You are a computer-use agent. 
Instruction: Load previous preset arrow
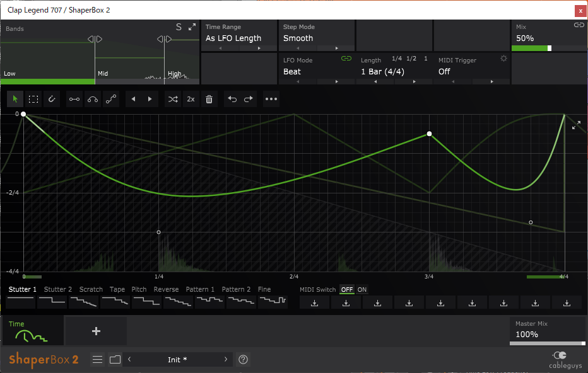(x=129, y=360)
